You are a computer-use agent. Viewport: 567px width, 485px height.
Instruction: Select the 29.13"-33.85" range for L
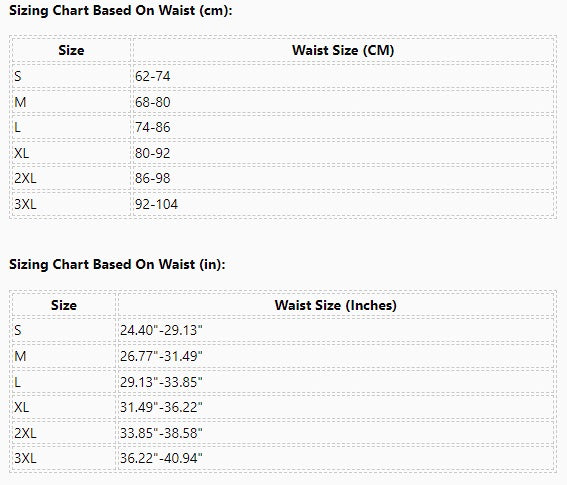pyautogui.click(x=161, y=382)
